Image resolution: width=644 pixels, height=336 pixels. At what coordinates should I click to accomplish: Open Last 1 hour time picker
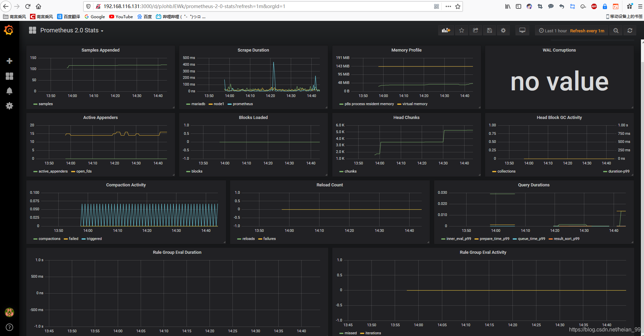(x=553, y=31)
